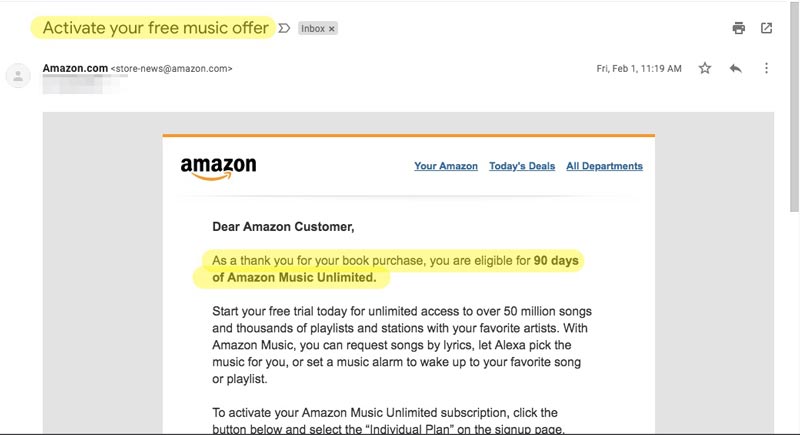Toggle the importance marker beside subject
This screenshot has width=800, height=435.
click(x=284, y=28)
